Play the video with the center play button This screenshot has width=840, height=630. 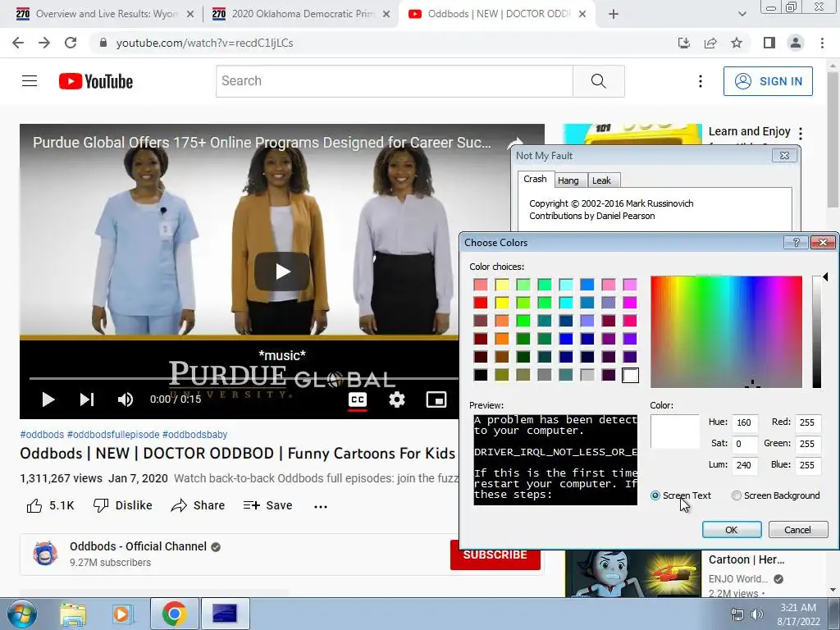pyautogui.click(x=282, y=272)
